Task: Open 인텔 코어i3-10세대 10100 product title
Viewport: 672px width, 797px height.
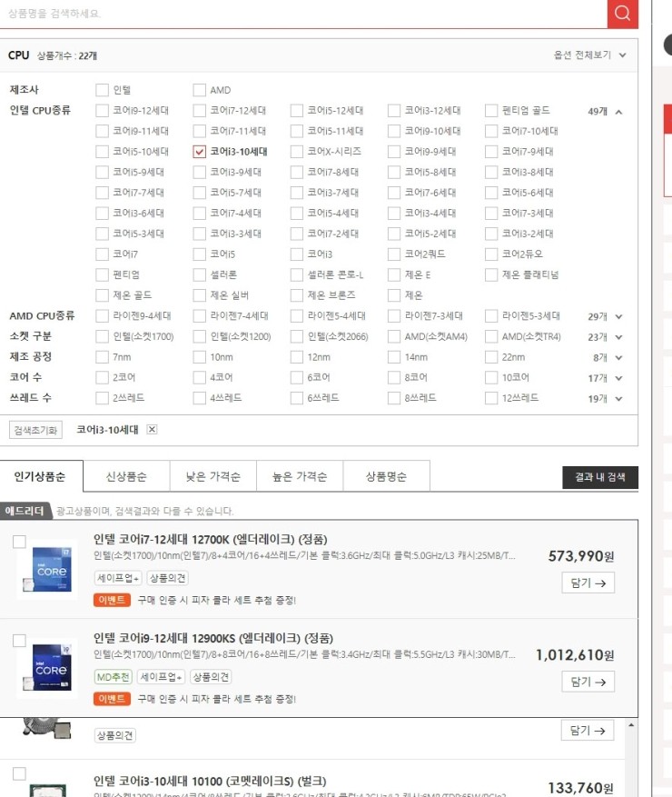Action: [x=210, y=781]
